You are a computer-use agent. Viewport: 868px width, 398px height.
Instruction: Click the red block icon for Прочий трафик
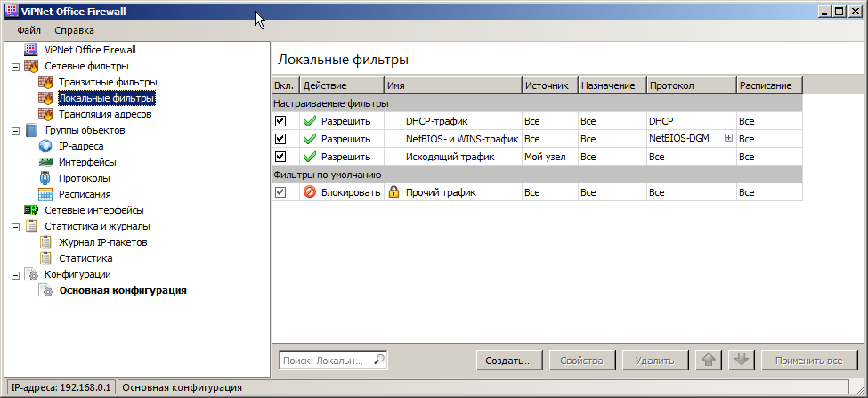coord(310,192)
